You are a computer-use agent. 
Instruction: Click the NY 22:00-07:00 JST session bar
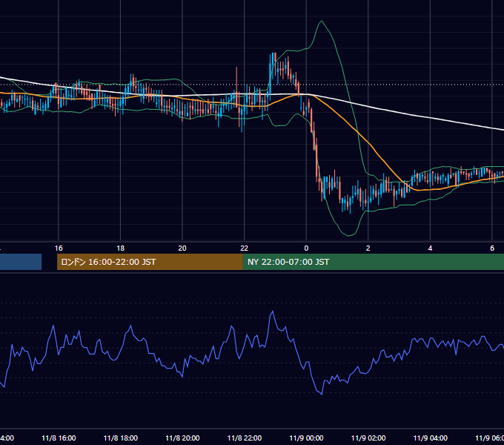[x=373, y=262]
